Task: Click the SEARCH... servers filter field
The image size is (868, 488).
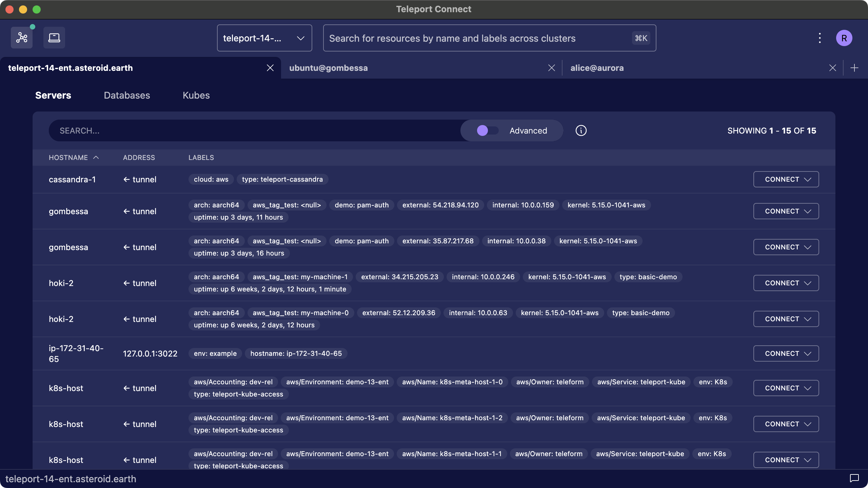Action: click(x=254, y=130)
